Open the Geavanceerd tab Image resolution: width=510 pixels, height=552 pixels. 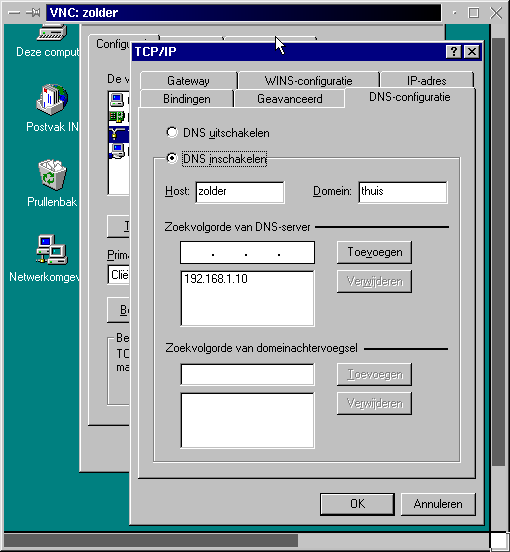click(289, 99)
